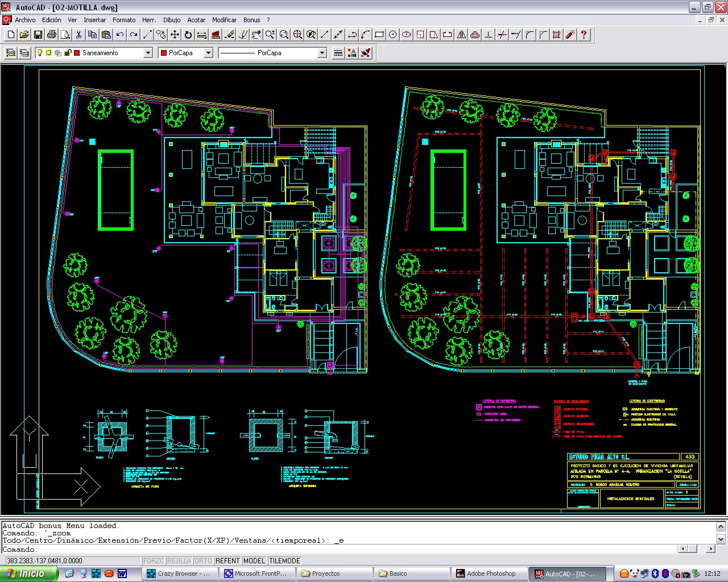This screenshot has width=728, height=582.
Task: Open the Layers manager icon
Action: tap(11, 53)
